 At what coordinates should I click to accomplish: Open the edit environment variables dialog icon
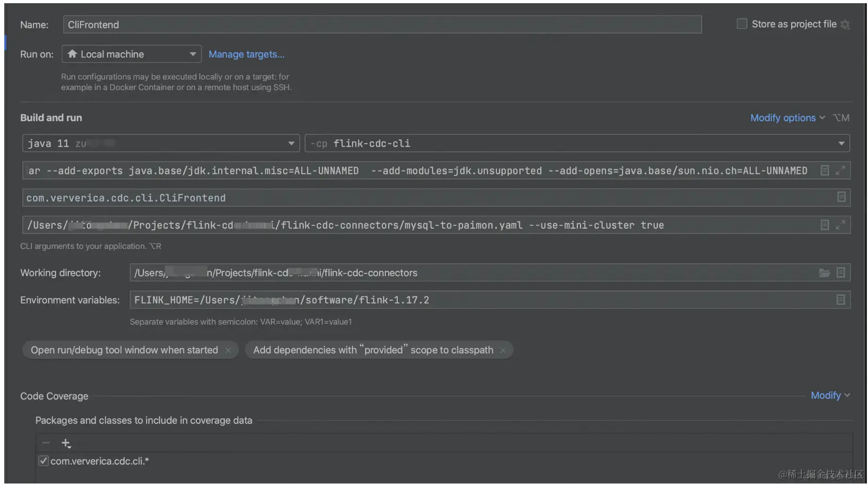pos(841,300)
